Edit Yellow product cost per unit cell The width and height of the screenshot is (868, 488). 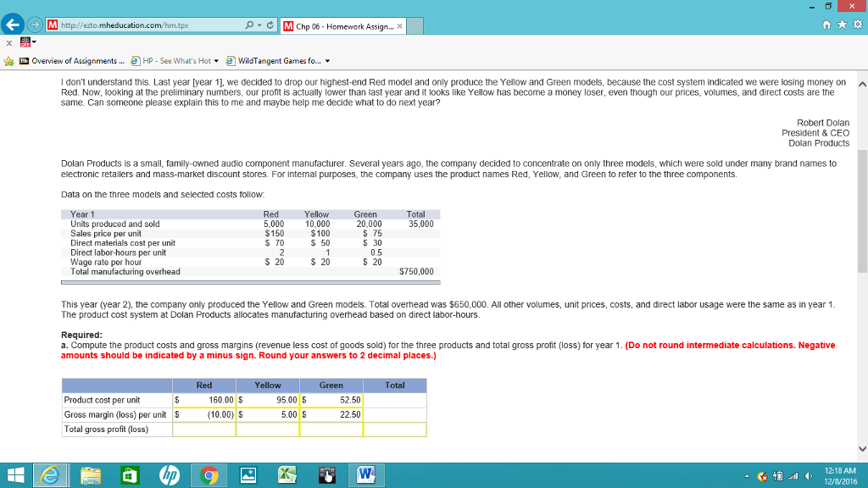click(268, 400)
